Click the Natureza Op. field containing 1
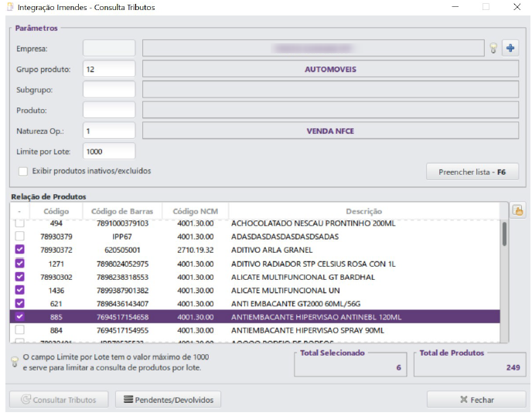 coord(109,131)
